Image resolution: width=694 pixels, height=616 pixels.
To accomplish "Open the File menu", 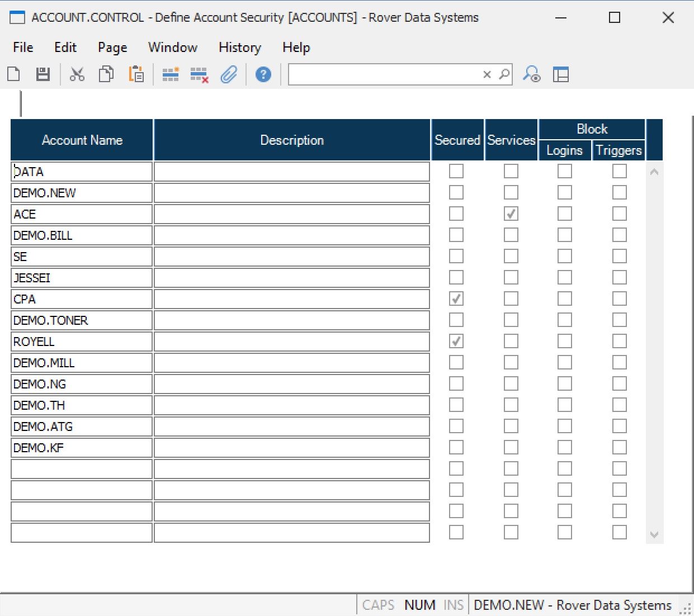I will point(22,48).
